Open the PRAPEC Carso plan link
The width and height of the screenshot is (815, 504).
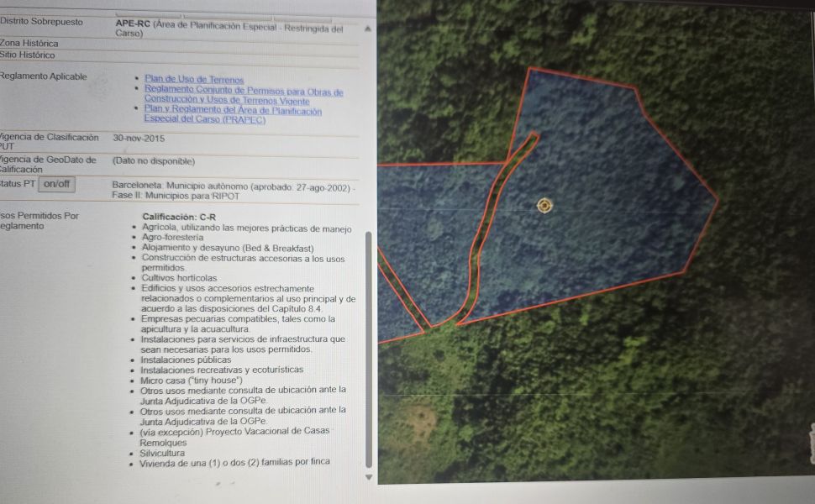pyautogui.click(x=232, y=114)
